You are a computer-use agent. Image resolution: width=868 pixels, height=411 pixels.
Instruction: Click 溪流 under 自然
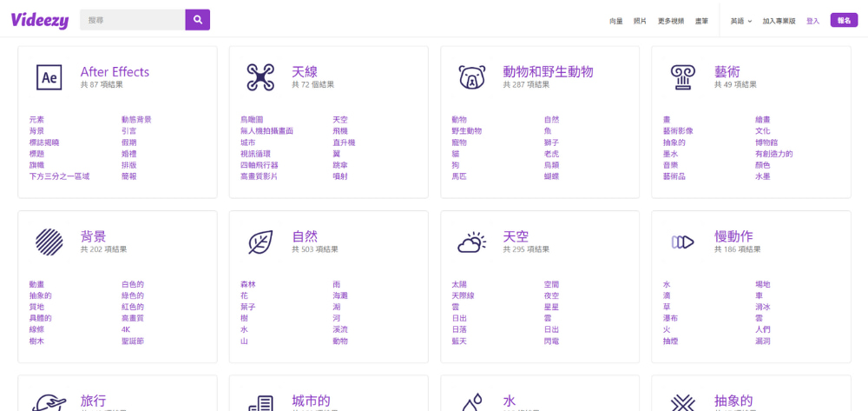tap(340, 329)
